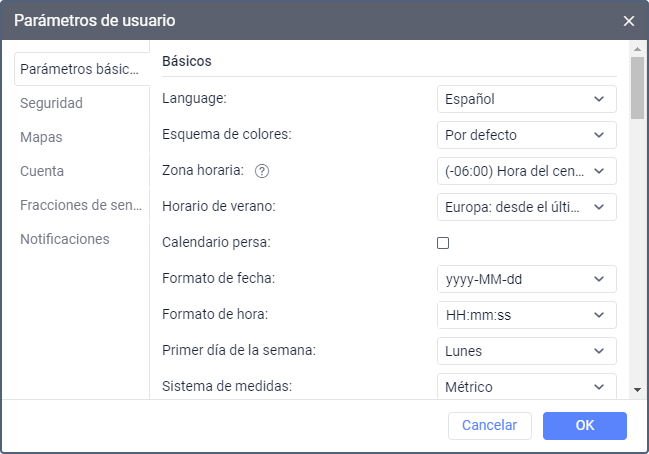Switch to the Seguridad tab
Screen dimensions: 649x454
(x=51, y=103)
